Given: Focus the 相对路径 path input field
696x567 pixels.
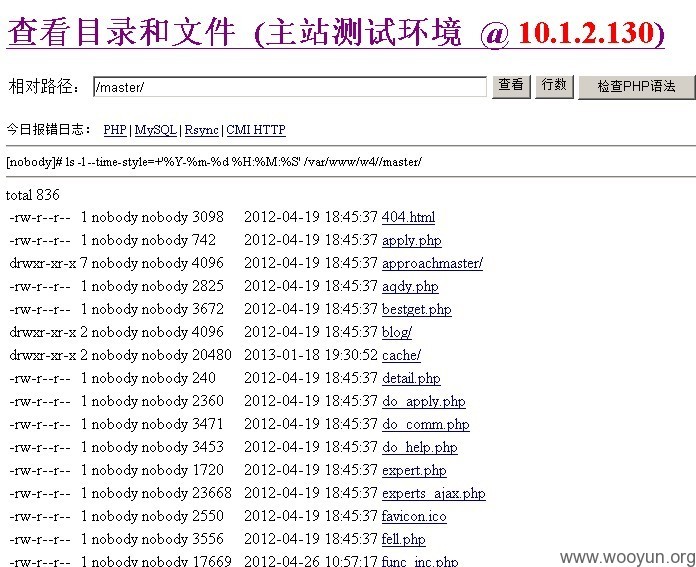Looking at the screenshot, I should [290, 87].
